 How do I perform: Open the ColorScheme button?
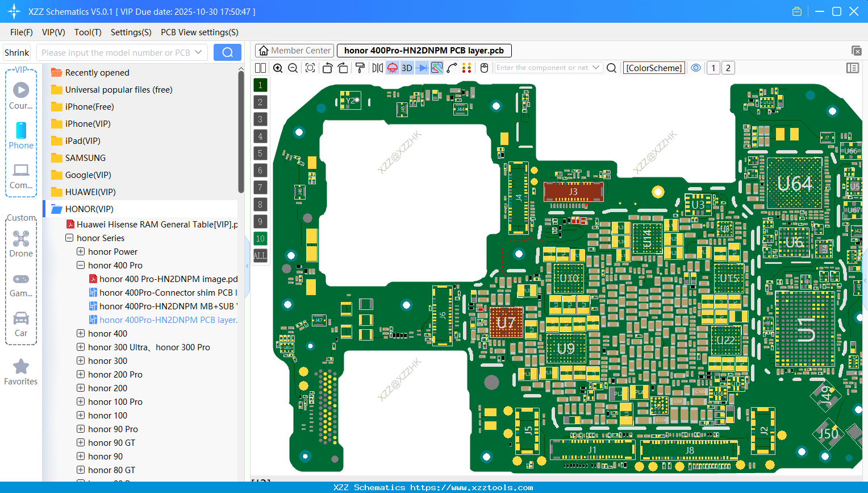654,68
